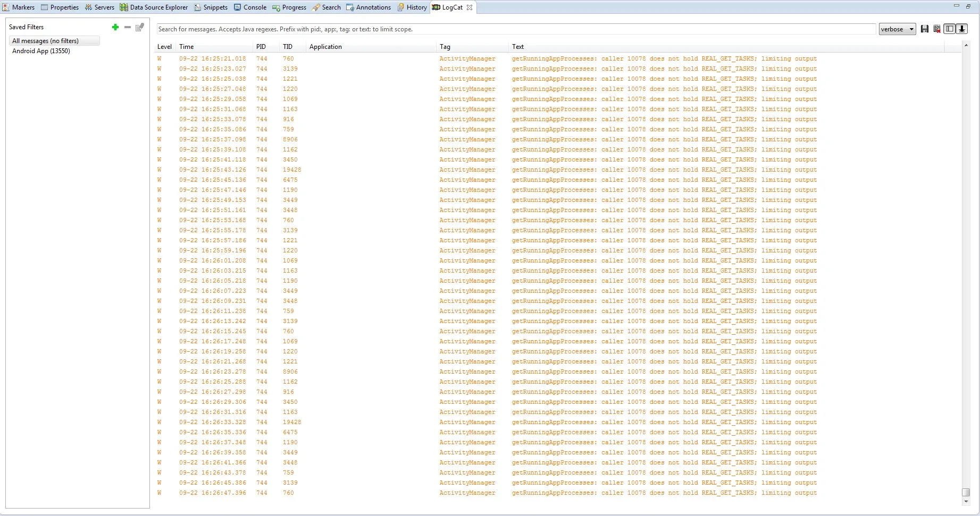
Task: Toggle scroll lock for new messages
Action: 962,29
